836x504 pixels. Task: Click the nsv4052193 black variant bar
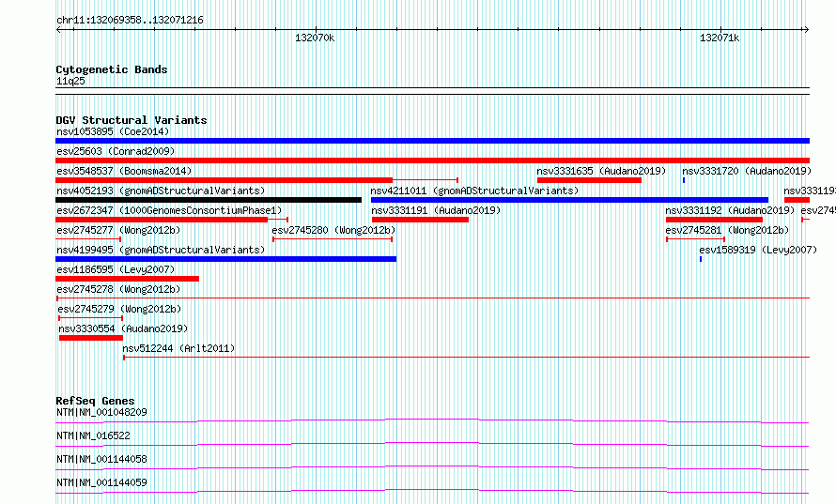point(209,200)
